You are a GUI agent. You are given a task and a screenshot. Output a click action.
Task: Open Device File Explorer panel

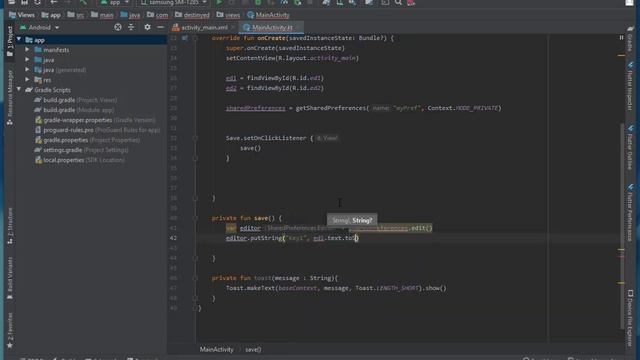630,318
